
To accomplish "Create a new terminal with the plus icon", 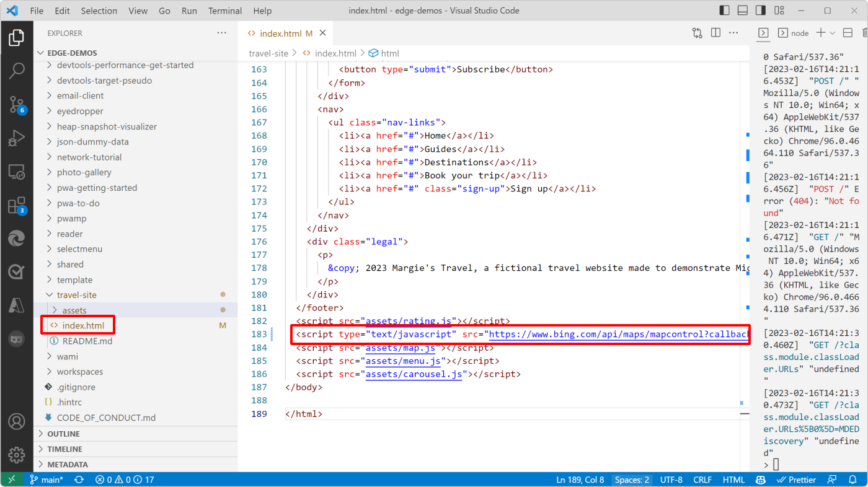I will (820, 32).
